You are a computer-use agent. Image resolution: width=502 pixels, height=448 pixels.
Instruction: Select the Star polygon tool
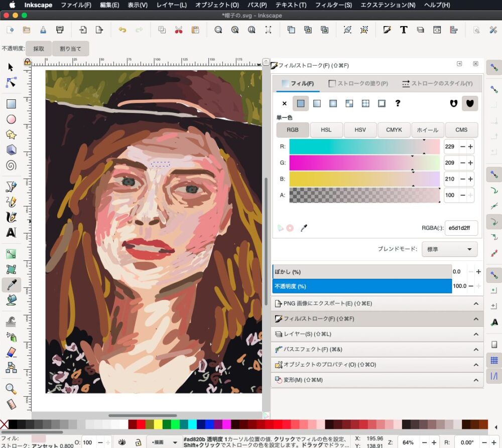11,134
